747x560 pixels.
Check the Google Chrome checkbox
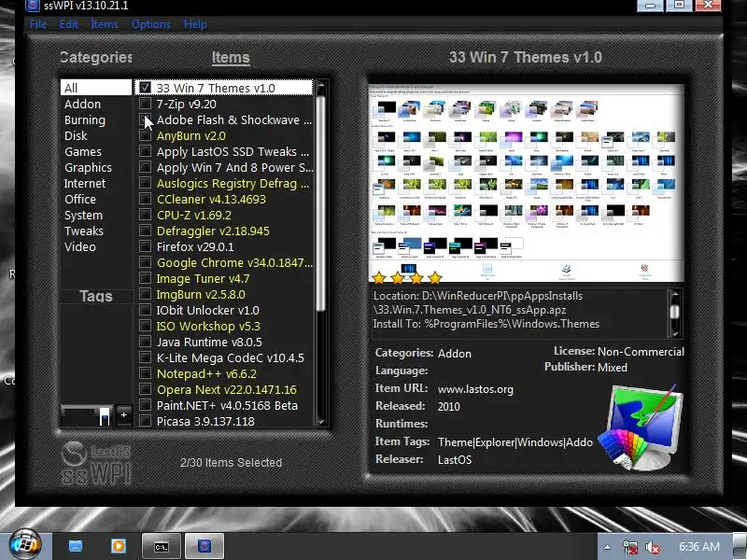tap(145, 262)
